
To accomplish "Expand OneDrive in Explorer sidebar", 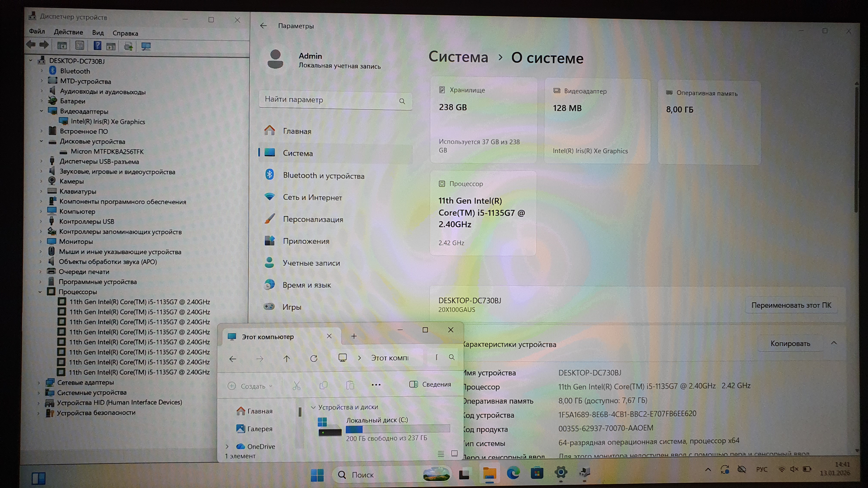I will pos(227,446).
